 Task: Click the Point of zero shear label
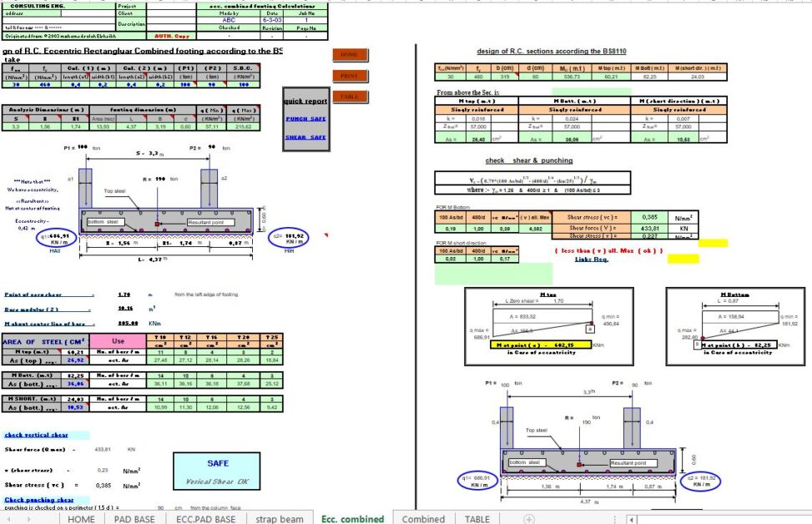point(33,295)
